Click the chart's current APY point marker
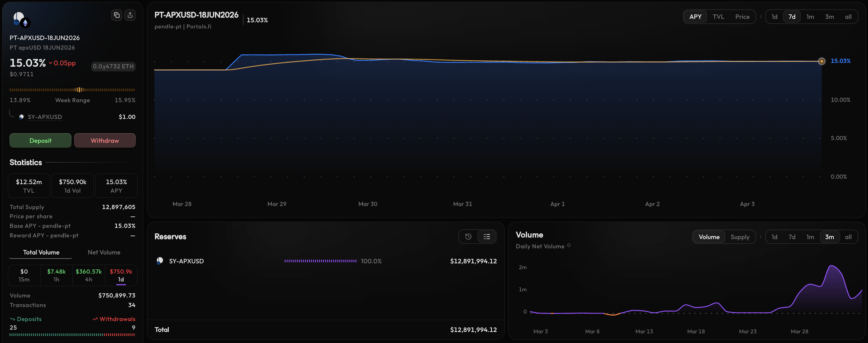Viewport: 868px width, 343px height. pos(822,61)
